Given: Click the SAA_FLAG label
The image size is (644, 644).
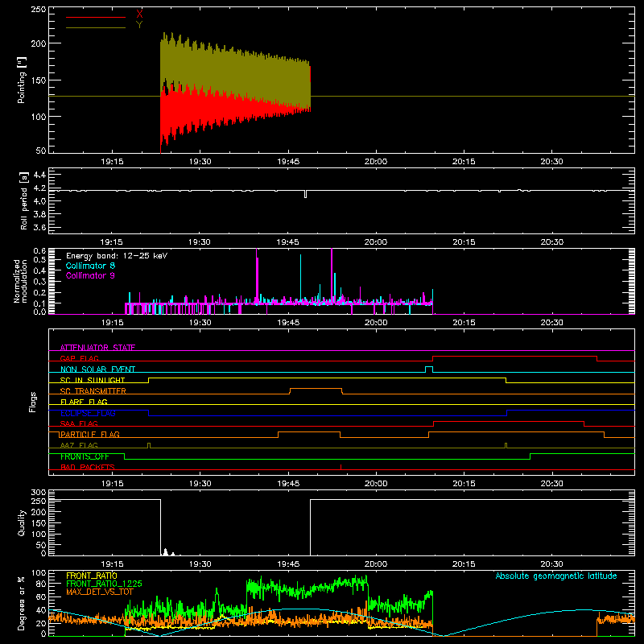Looking at the screenshot, I should [79, 423].
